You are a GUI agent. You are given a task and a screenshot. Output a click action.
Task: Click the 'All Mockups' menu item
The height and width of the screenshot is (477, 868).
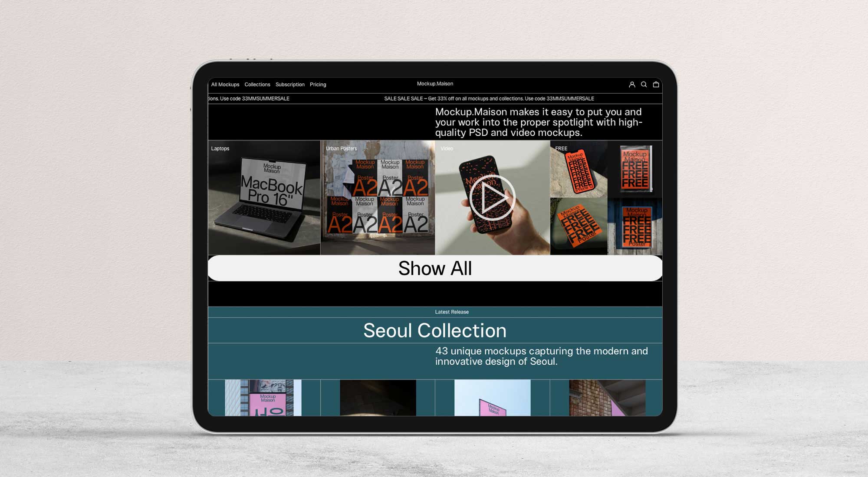point(225,85)
